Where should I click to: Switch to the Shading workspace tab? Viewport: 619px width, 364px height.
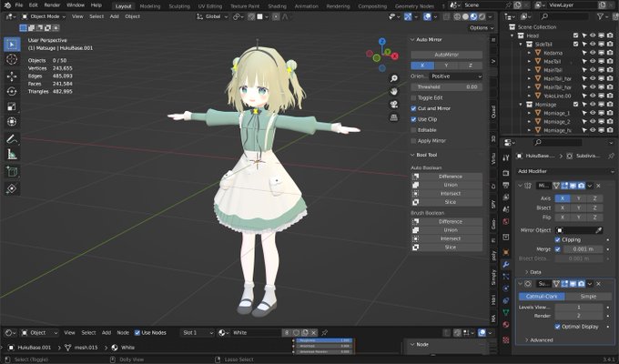(x=277, y=6)
